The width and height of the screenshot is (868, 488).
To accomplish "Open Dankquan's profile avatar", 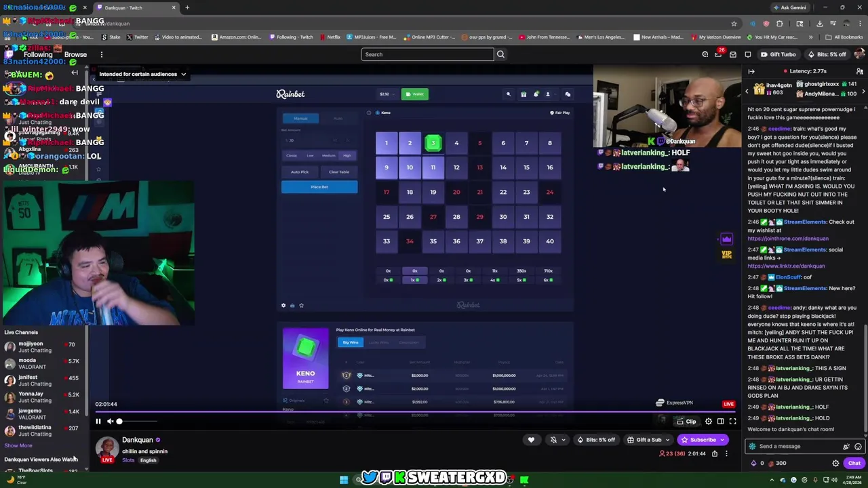I will pos(106,449).
